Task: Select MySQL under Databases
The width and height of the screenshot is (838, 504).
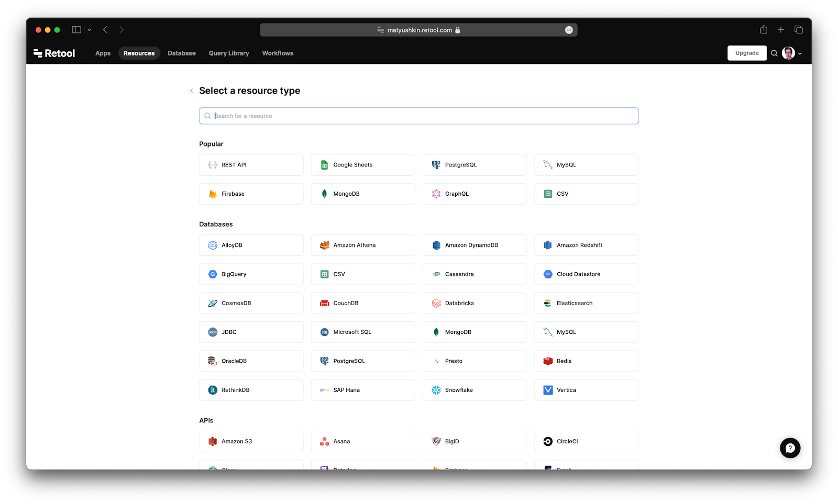Action: tap(587, 332)
